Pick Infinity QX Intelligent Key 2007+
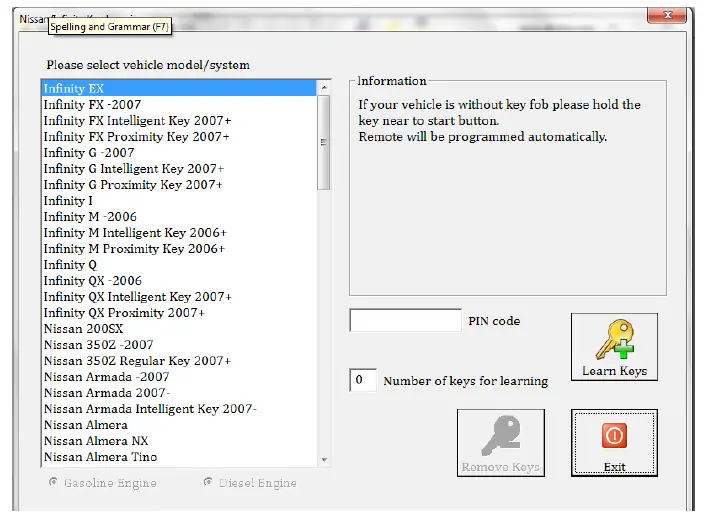This screenshot has height=528, width=703. click(179, 297)
